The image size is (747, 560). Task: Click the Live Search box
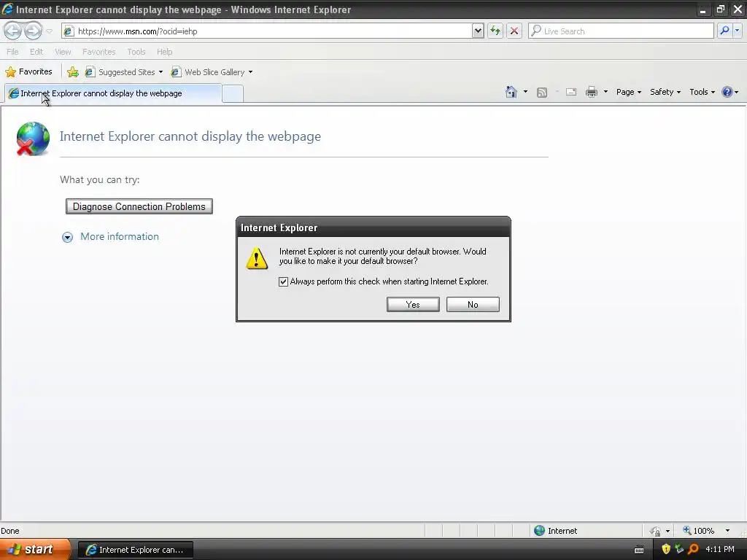coord(621,31)
